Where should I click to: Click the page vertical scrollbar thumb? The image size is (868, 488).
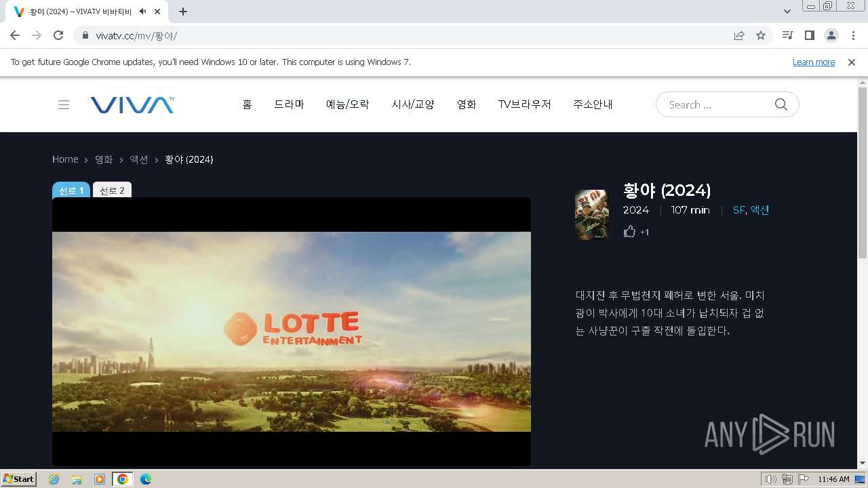click(863, 172)
